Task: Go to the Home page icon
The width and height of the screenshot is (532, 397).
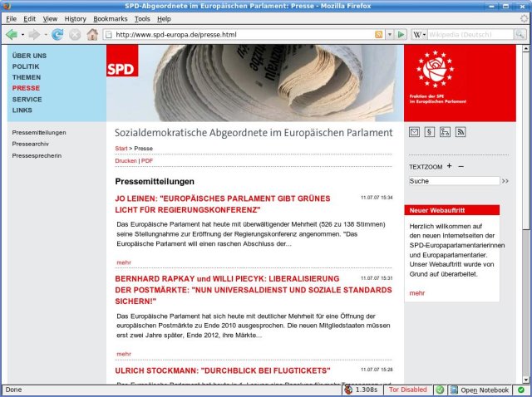Action: click(92, 34)
